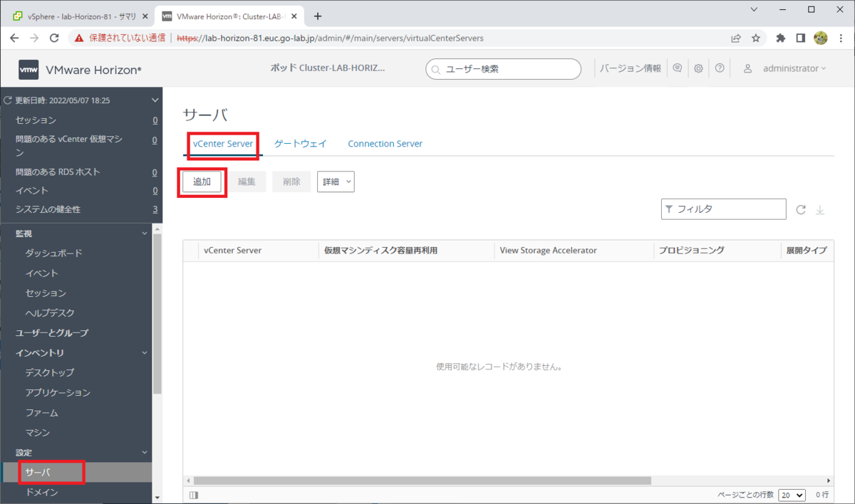Image resolution: width=855 pixels, height=504 pixels.
Task: Open ヘルプデスク in sidebar
Action: pos(50,313)
